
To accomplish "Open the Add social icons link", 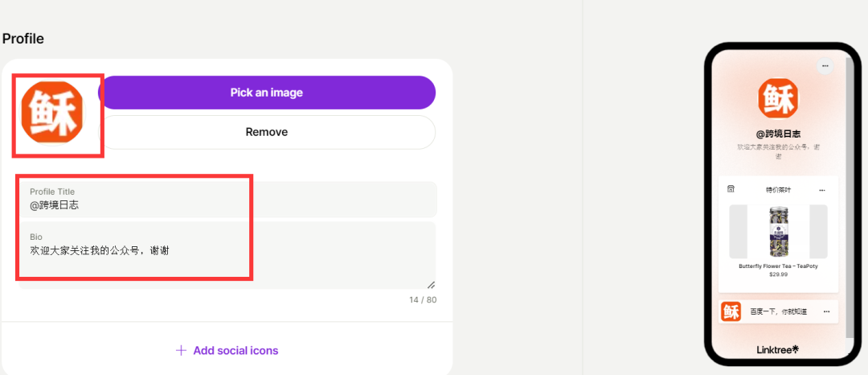I will click(x=227, y=351).
